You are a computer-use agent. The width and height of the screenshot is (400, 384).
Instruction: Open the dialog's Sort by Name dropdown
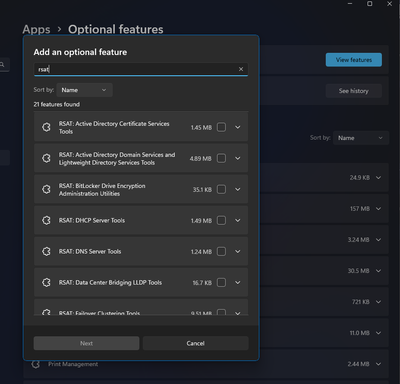point(84,90)
